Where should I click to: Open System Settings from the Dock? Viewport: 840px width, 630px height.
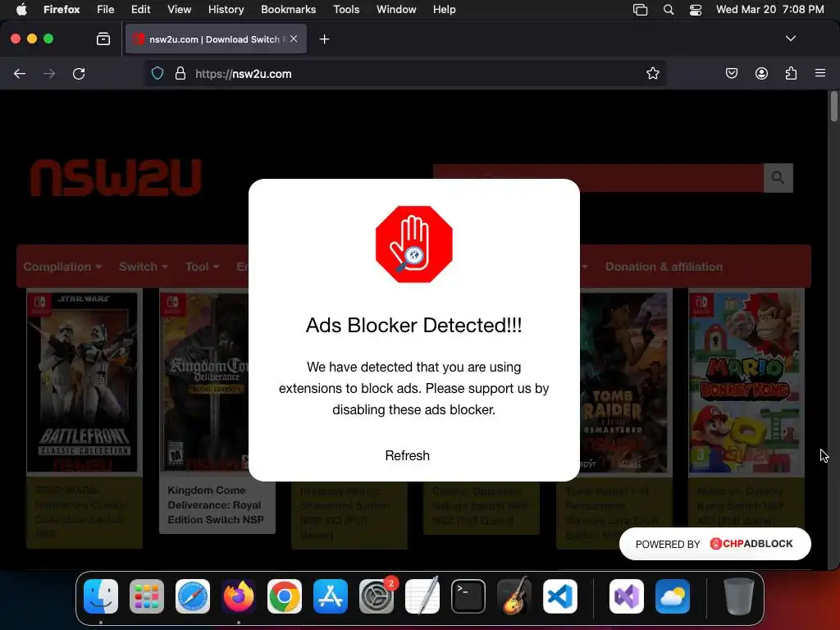click(377, 596)
